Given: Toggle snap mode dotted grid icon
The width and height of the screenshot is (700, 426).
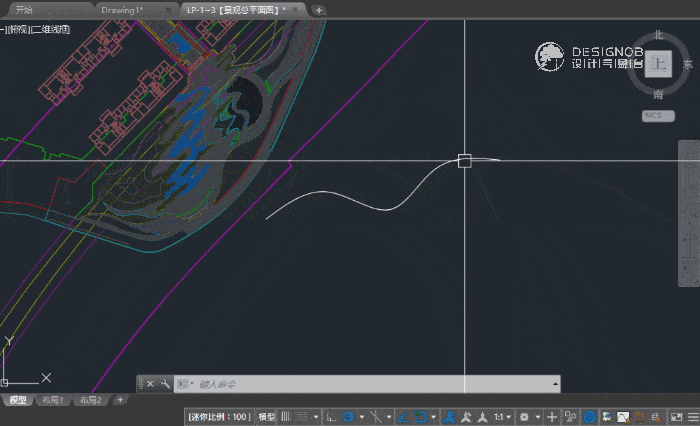Looking at the screenshot, I should [x=302, y=417].
